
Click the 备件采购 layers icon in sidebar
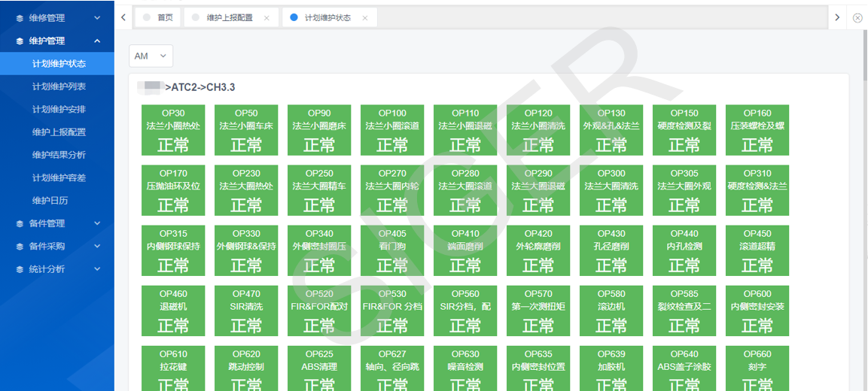point(20,246)
